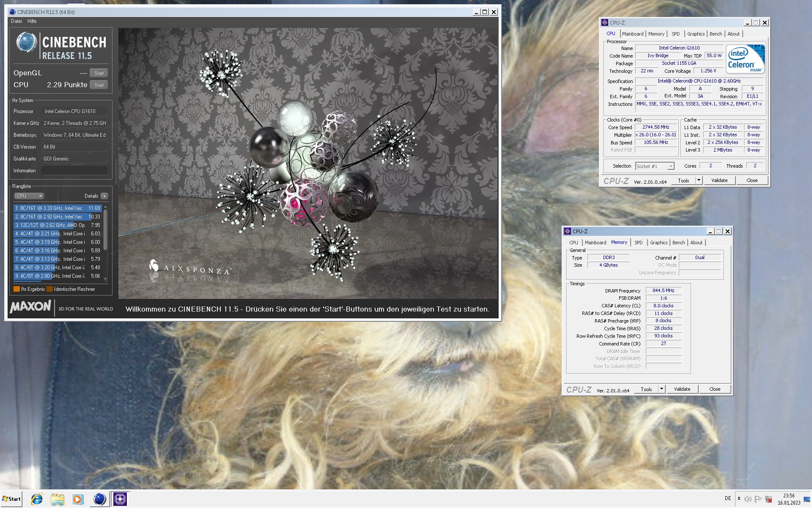Viewport: 812px width, 508px height.
Task: Open SPD tab in upper CPU-Z window
Action: pos(676,34)
